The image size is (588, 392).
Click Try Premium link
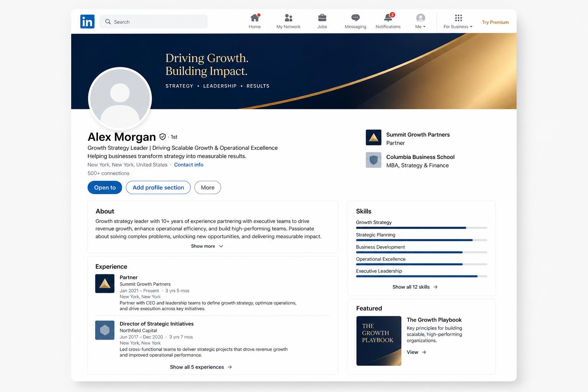pyautogui.click(x=495, y=22)
